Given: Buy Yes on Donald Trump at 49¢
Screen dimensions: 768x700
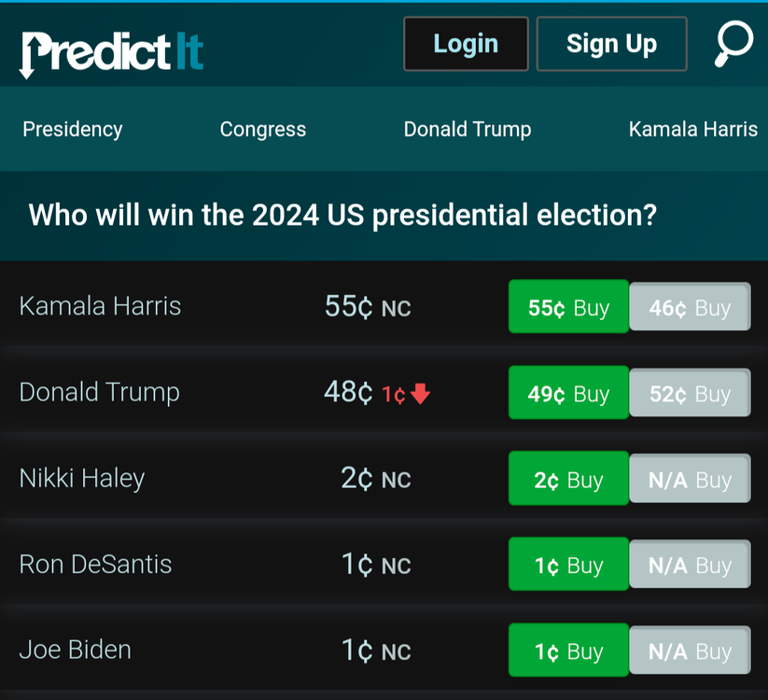Looking at the screenshot, I should coord(567,393).
